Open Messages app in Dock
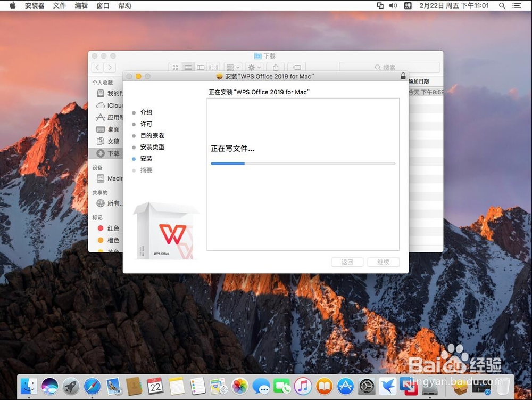This screenshot has height=400, width=532. coord(261,386)
